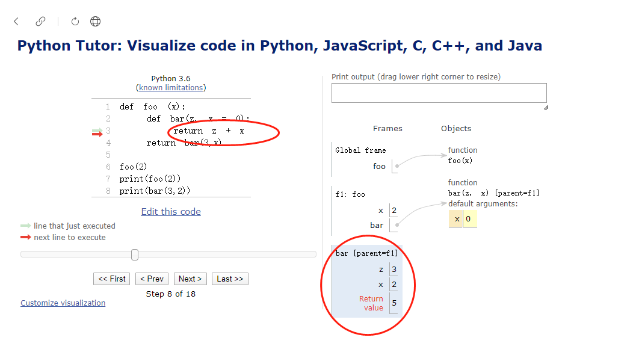Click inside the Print output box
Screen dimensions: 642x364
(439, 93)
